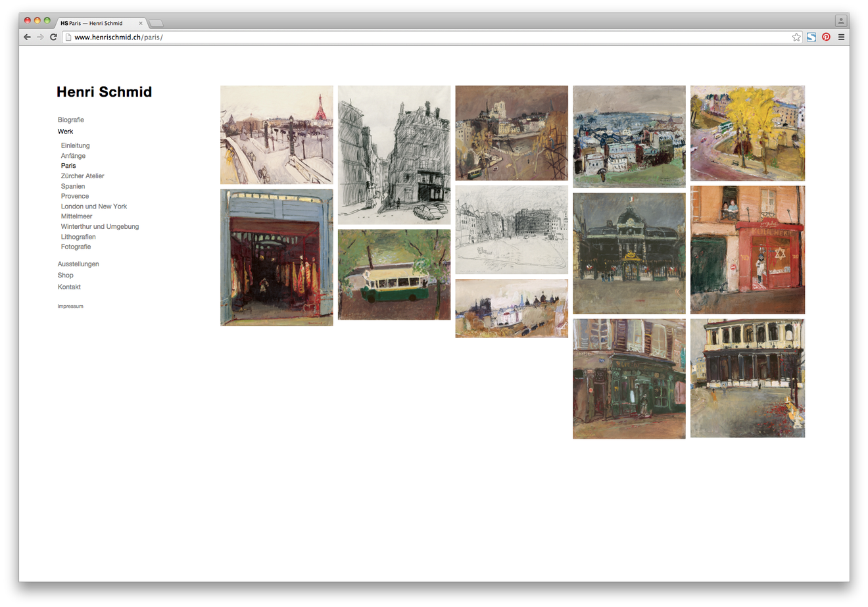Open a new tab with the blank tab button
Screen dimensions: 868x607
[156, 23]
